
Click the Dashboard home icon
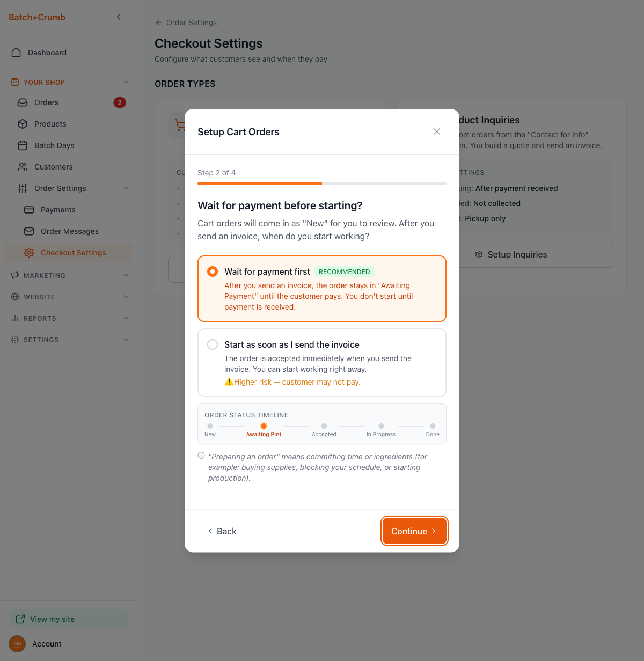pos(16,53)
